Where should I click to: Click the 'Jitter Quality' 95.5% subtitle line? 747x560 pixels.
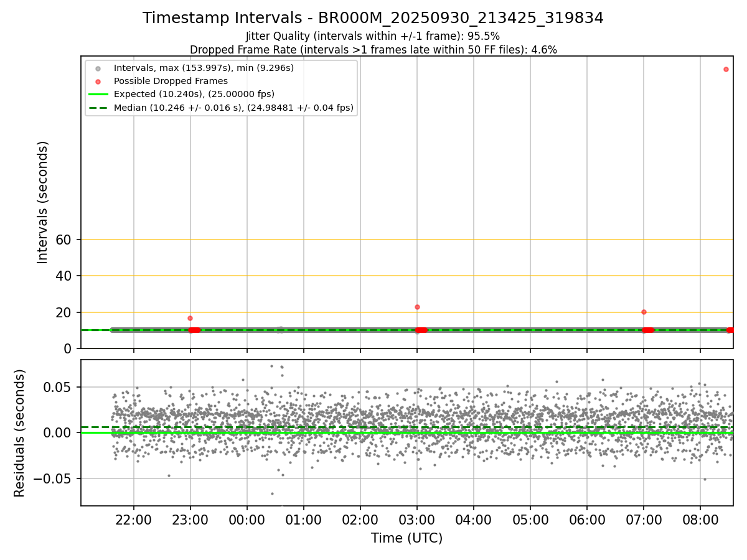pos(373,36)
